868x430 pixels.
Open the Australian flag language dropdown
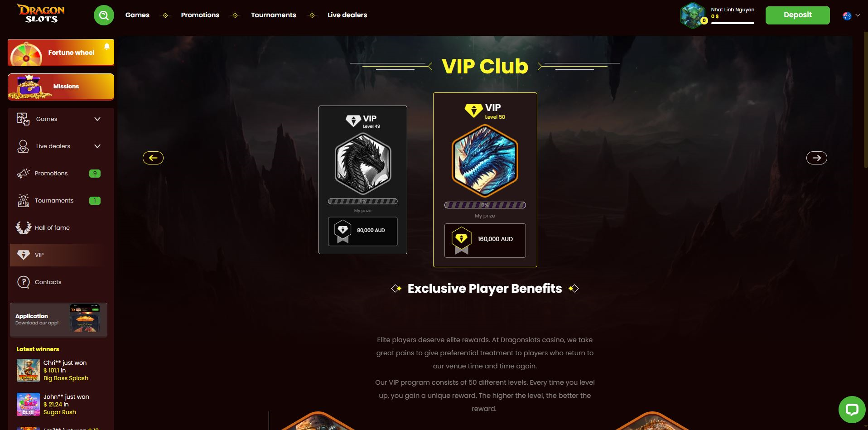pyautogui.click(x=851, y=15)
